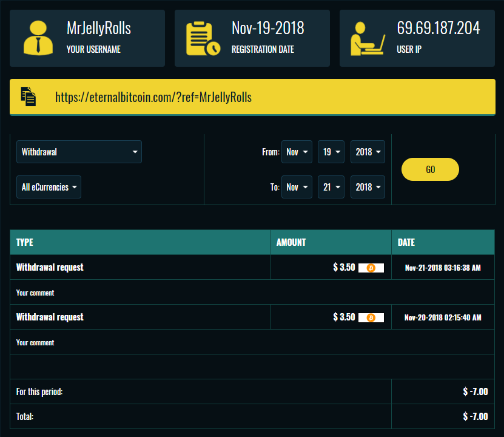This screenshot has width=504, height=437.
Task: Open the To month dropdown
Action: [x=297, y=187]
